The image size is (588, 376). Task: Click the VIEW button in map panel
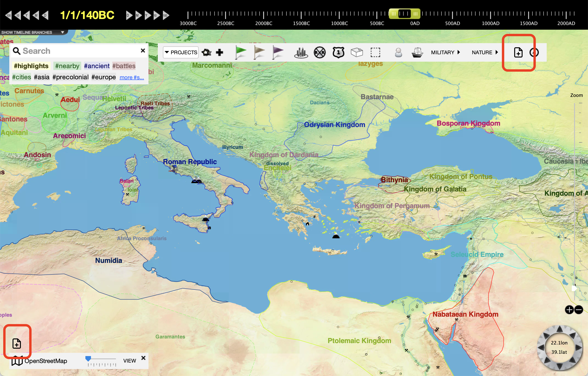tap(129, 361)
